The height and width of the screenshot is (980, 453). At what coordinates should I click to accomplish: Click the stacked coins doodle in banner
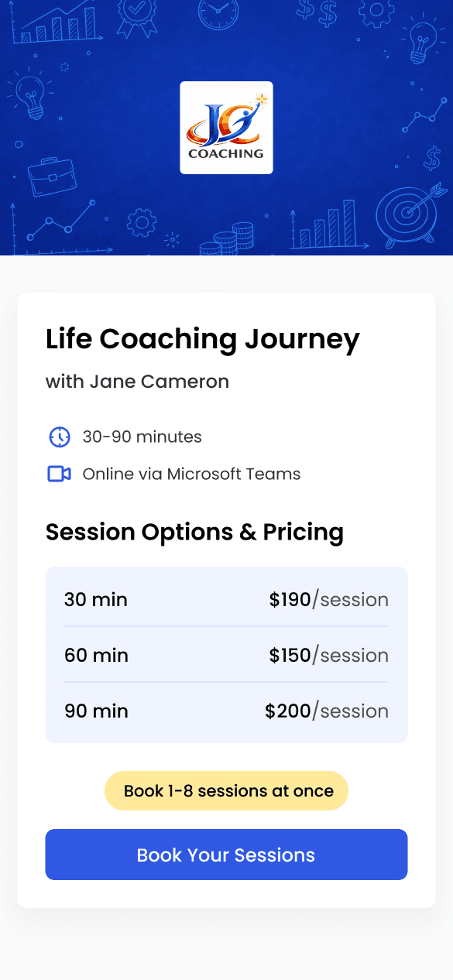228,239
